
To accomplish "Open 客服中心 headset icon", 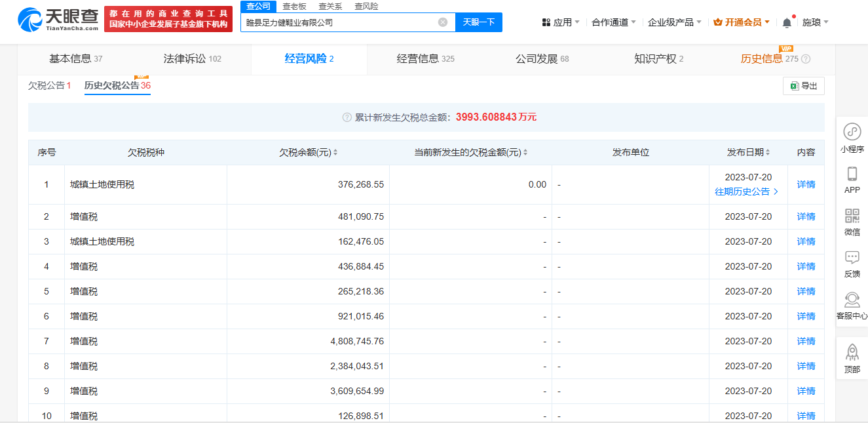I will pos(852,299).
